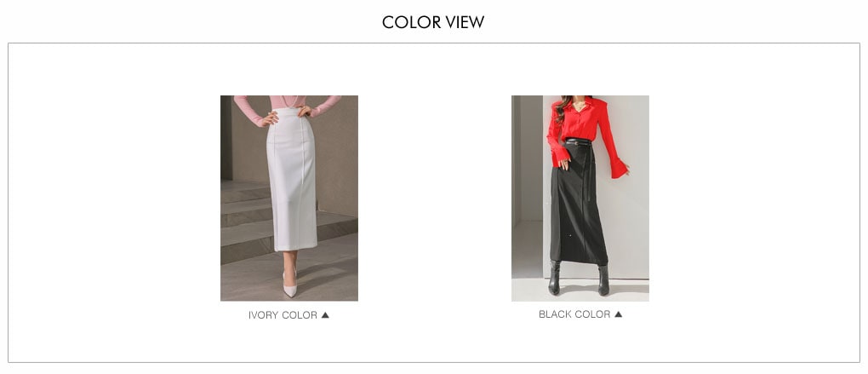Click the black belt at the model's waist
This screenshot has height=374, width=868.
pos(577,142)
